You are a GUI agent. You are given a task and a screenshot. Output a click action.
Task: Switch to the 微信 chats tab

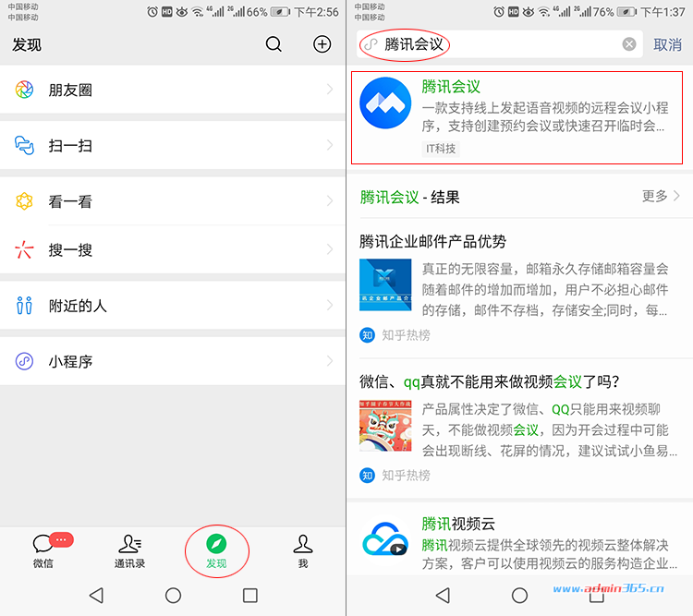43,551
